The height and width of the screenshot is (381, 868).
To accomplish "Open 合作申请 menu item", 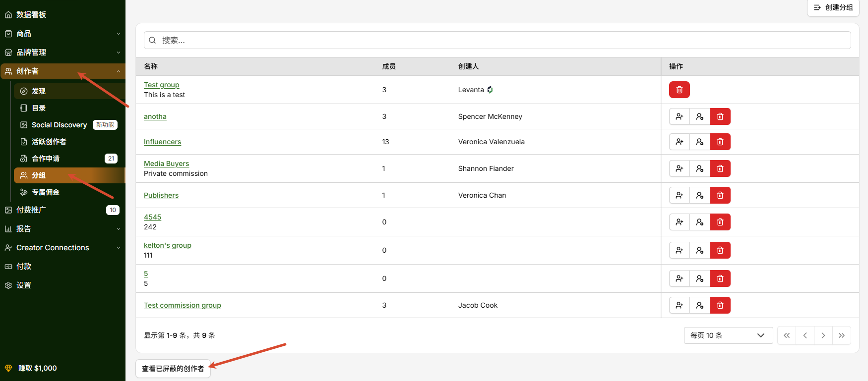I will (x=69, y=159).
